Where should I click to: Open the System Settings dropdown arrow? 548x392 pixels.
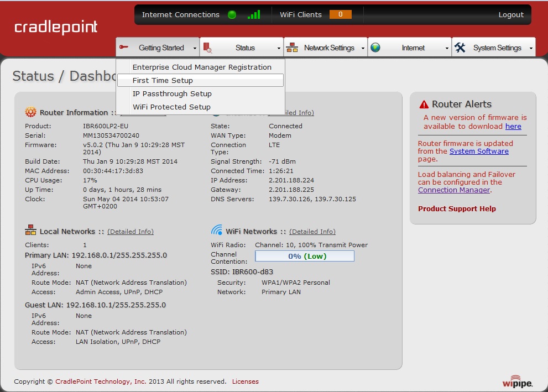531,49
